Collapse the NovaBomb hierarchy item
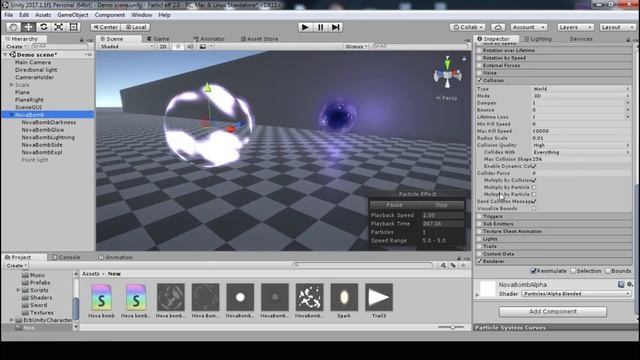 [11, 115]
